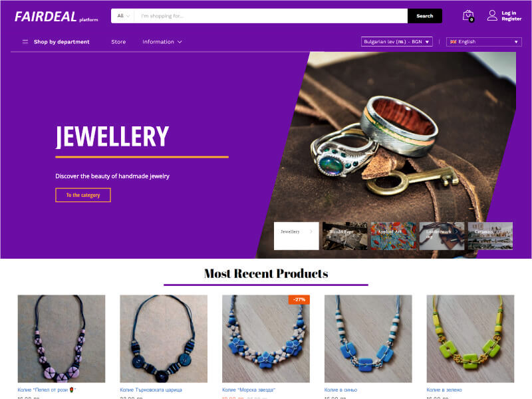
Task: Expand the Information menu
Action: (x=162, y=42)
